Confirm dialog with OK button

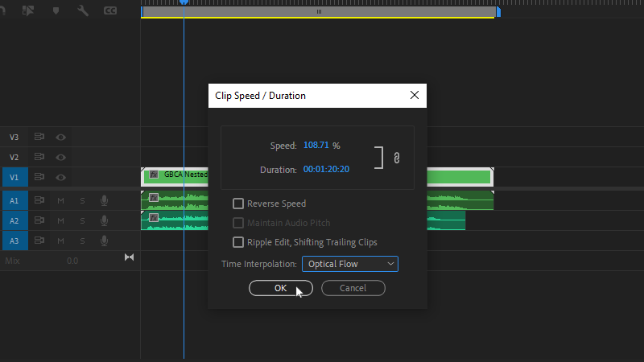point(281,288)
